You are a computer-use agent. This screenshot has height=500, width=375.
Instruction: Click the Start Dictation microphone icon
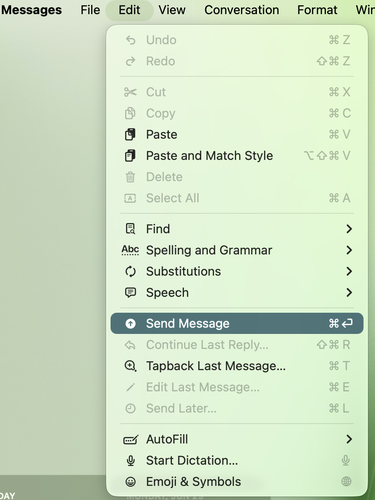[130, 461]
